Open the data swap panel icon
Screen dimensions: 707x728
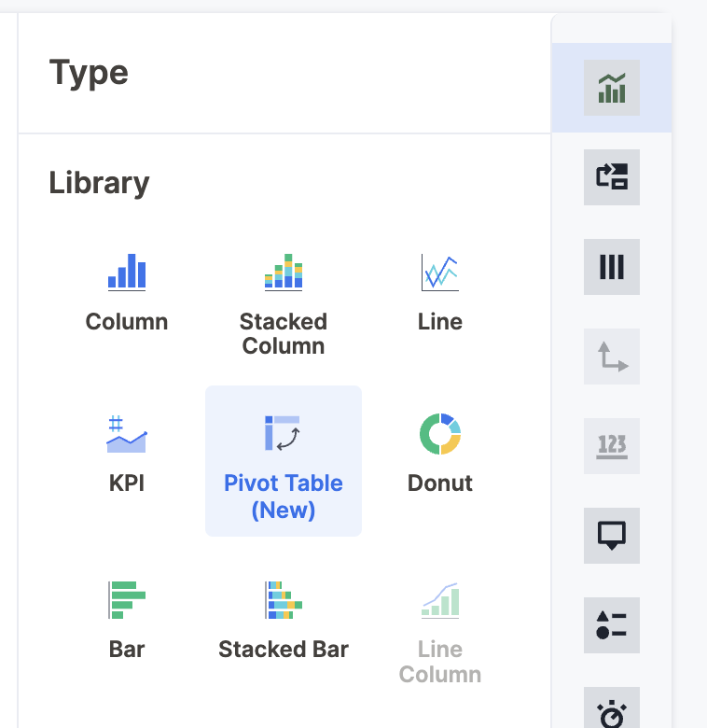pyautogui.click(x=612, y=177)
